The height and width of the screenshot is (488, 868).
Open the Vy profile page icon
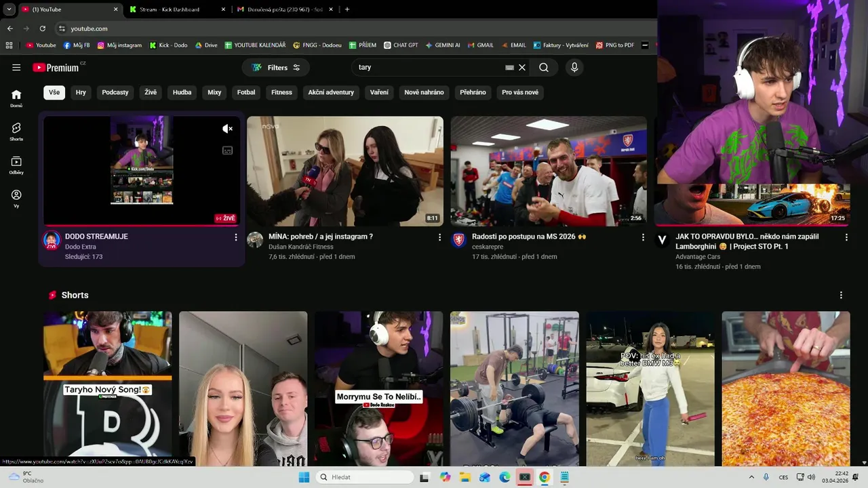pos(16,198)
